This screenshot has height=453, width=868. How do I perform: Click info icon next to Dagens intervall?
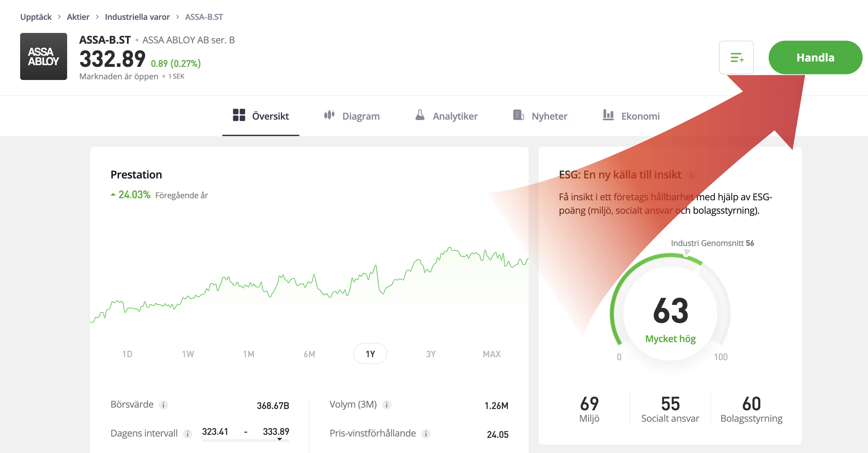coord(187,434)
